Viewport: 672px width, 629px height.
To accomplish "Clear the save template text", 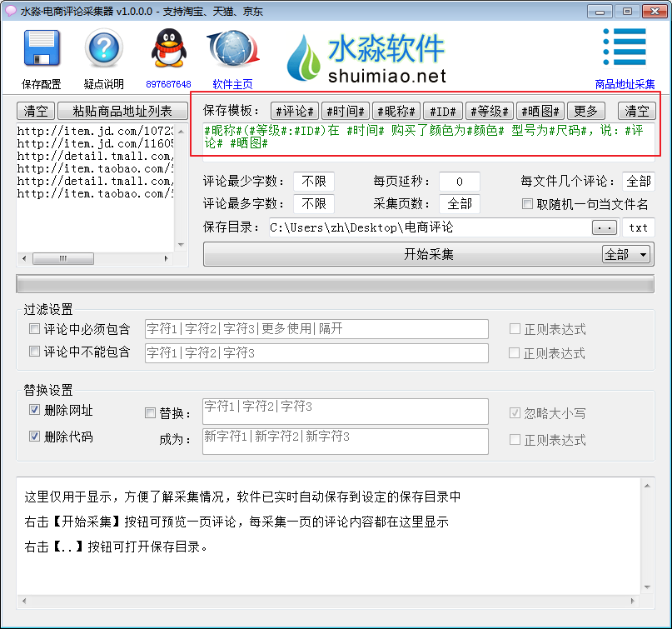I will (x=637, y=111).
